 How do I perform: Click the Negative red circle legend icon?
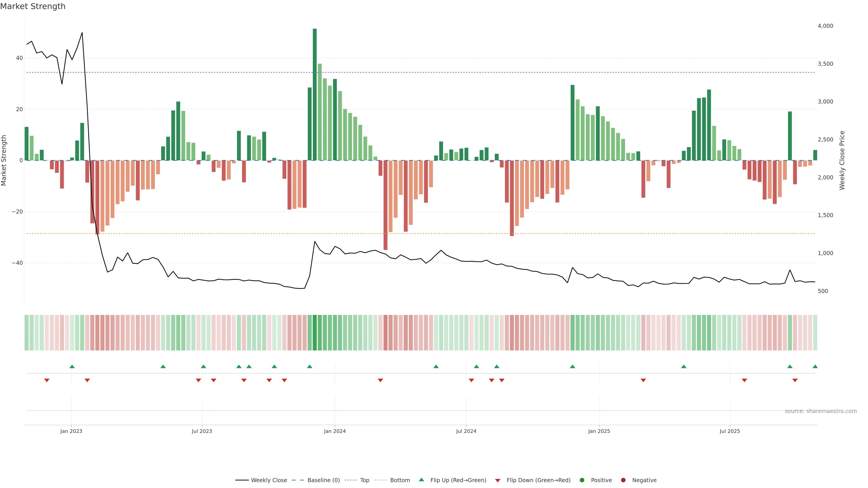(x=623, y=480)
